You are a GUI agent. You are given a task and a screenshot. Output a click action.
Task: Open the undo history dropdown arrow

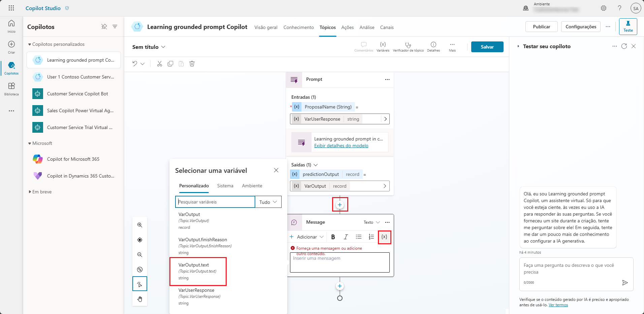point(142,64)
